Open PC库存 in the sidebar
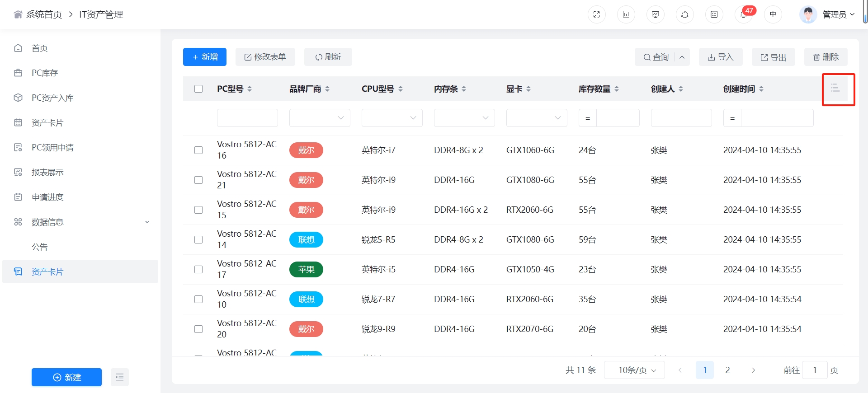868x393 pixels. pos(80,73)
